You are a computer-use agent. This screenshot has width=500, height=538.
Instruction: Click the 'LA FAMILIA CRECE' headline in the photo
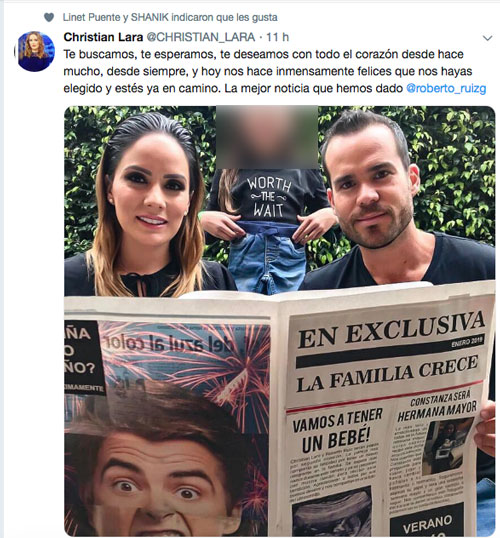[x=387, y=374]
